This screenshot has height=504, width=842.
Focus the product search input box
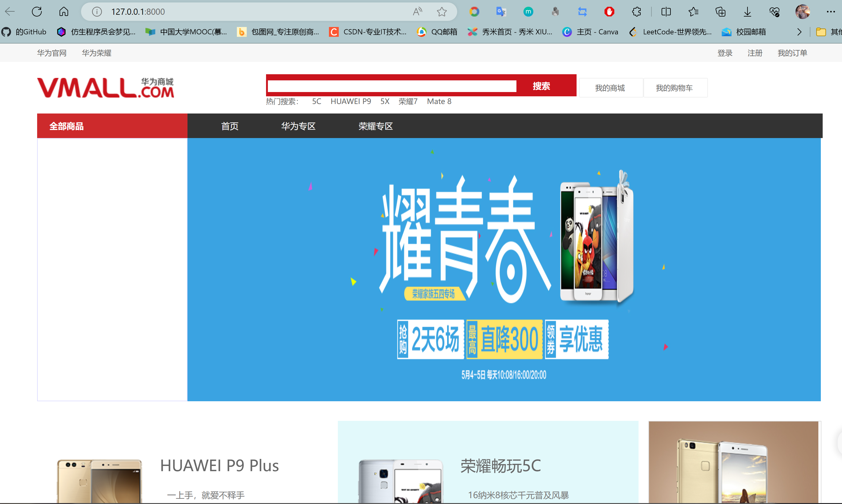pos(392,86)
